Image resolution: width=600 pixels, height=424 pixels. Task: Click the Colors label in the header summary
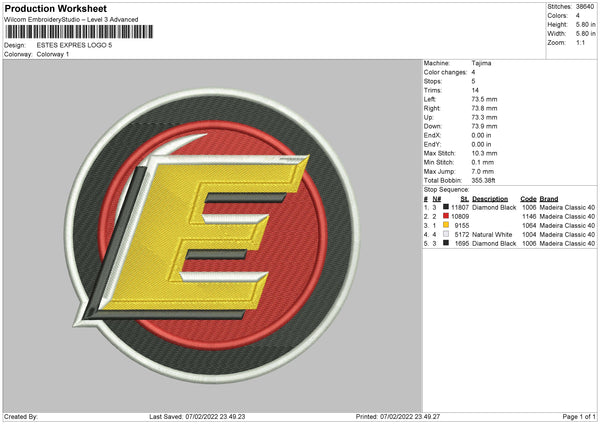pos(557,16)
